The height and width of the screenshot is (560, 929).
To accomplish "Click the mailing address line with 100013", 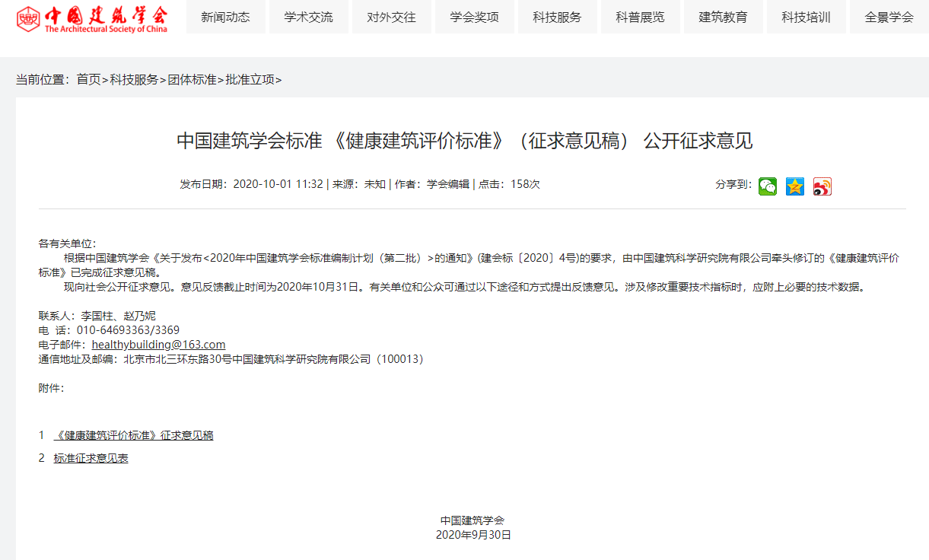I will coord(231,359).
